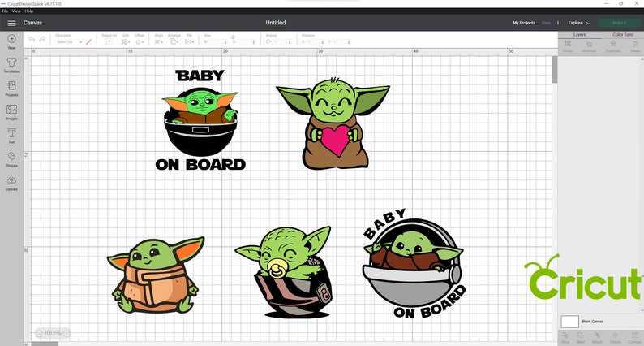The image size is (644, 346).
Task: Click the UnGroup icon in Layers panel
Action: coord(589,45)
